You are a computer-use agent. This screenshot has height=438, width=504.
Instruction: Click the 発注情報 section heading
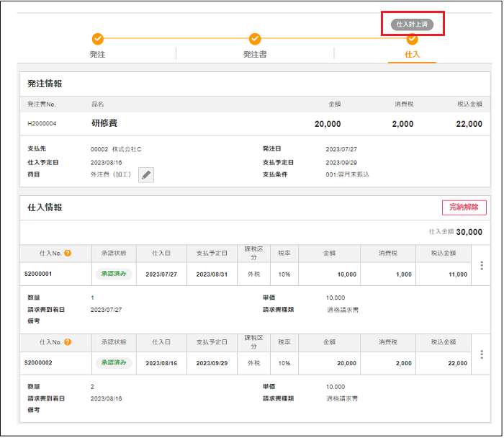45,84
